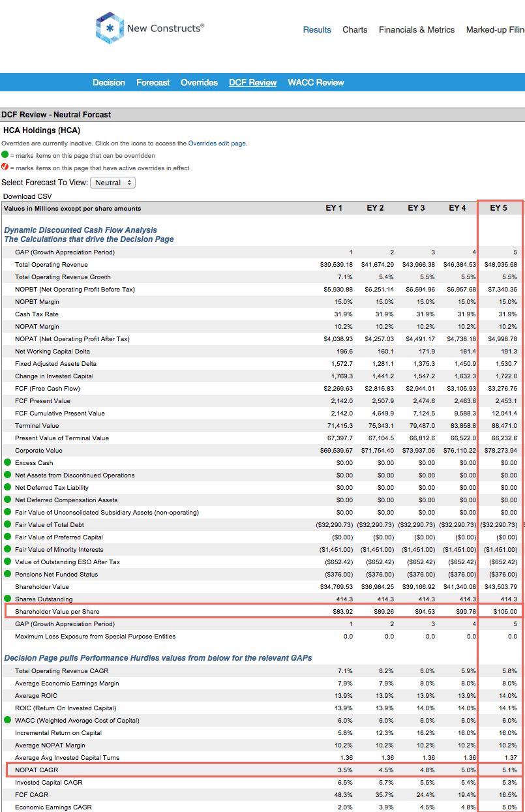Click green override icon beside Net Deferred Tax Liability
This screenshot has width=525, height=812.
click(8, 487)
